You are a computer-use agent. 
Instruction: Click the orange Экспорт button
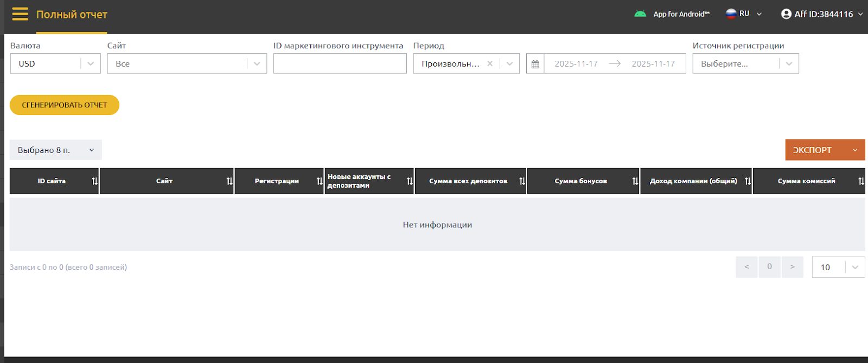point(813,150)
